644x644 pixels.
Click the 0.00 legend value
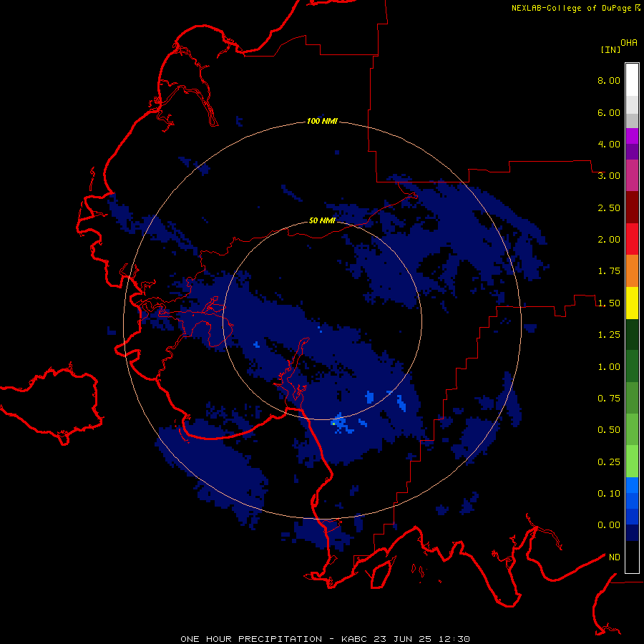pos(609,525)
